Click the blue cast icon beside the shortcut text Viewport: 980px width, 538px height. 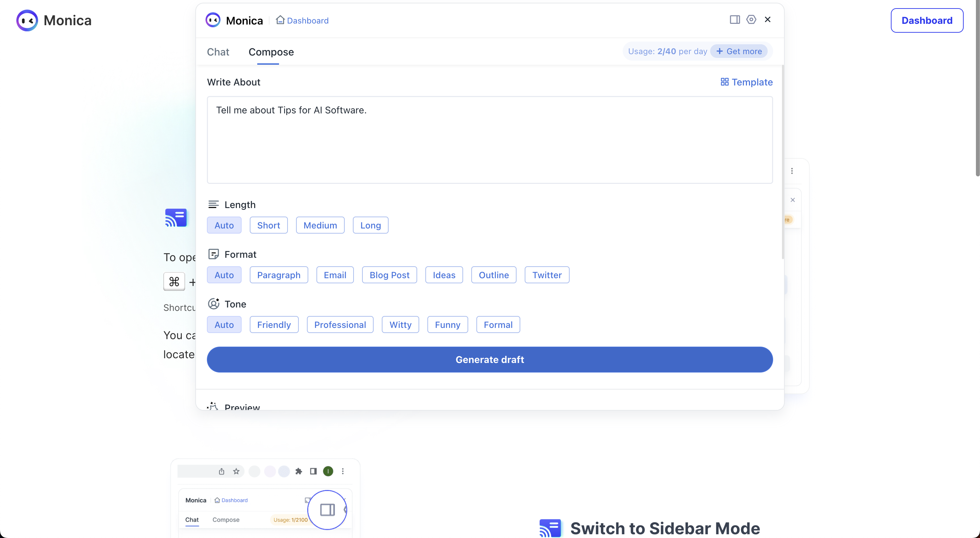[176, 218]
